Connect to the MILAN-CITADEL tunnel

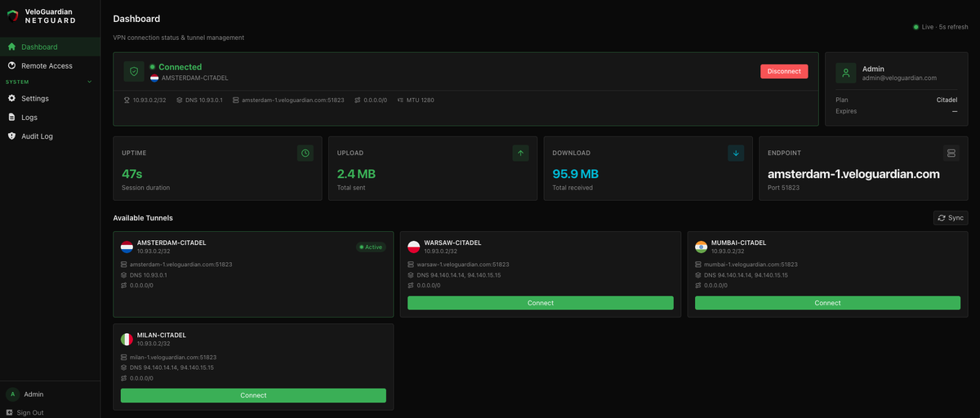coord(253,395)
